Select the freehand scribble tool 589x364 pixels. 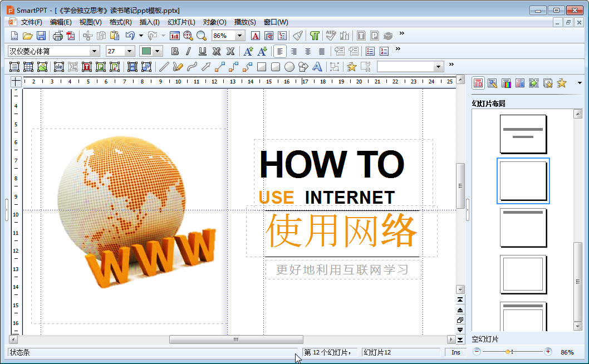(178, 67)
